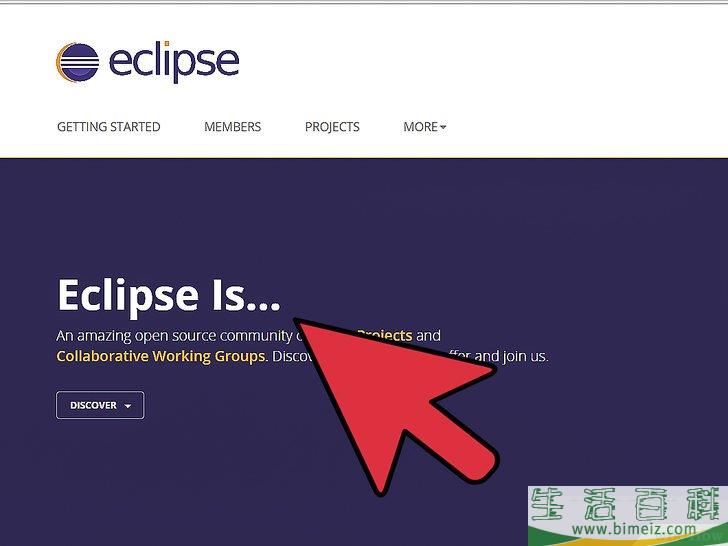The image size is (728, 546).
Task: Open the Discover dropdown button
Action: 100,405
